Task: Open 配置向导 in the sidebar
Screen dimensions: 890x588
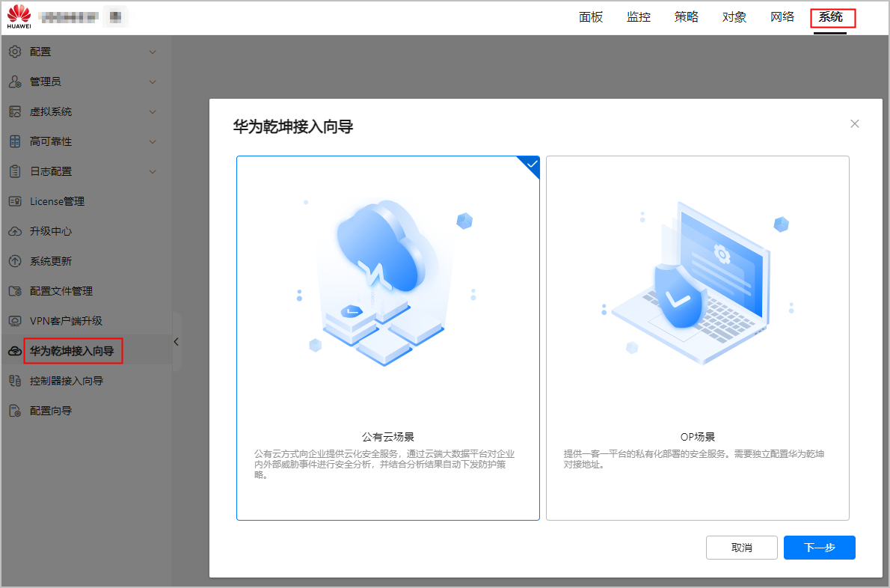Action: pos(86,411)
